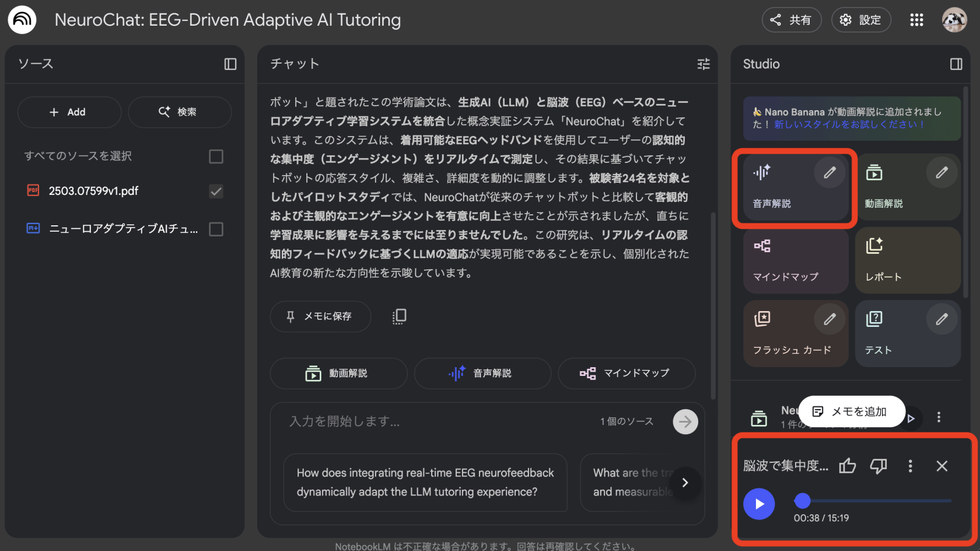Open audio player more options menu

click(x=910, y=466)
